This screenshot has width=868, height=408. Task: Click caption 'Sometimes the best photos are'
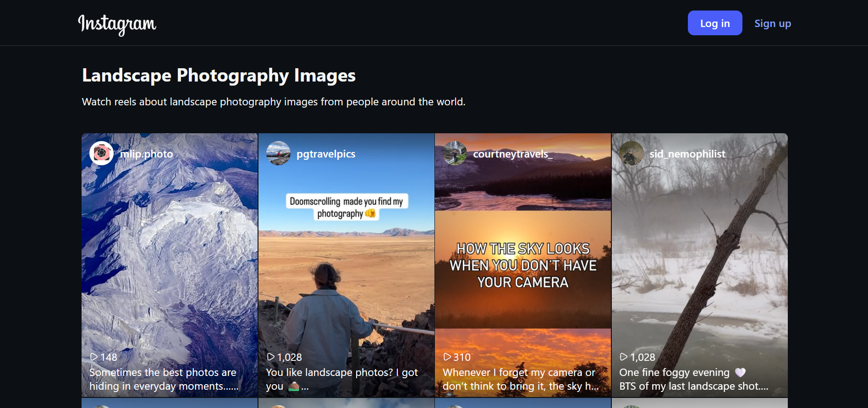pyautogui.click(x=163, y=372)
